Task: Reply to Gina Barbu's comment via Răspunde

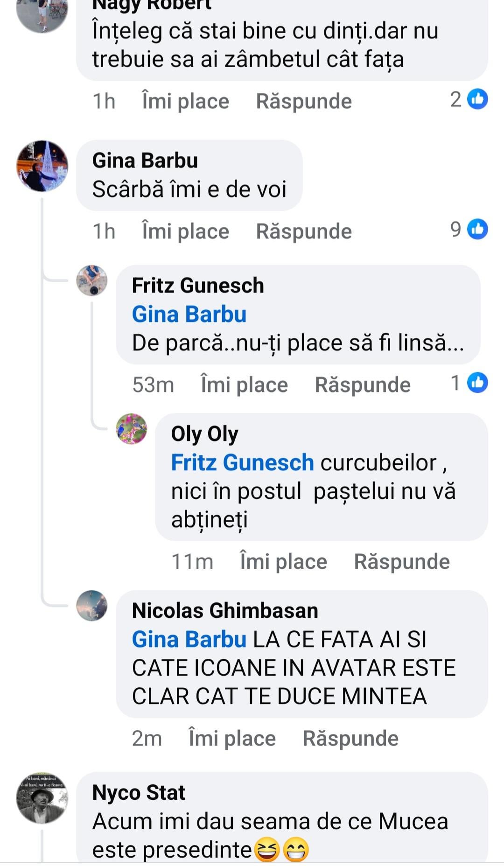Action: [x=304, y=231]
